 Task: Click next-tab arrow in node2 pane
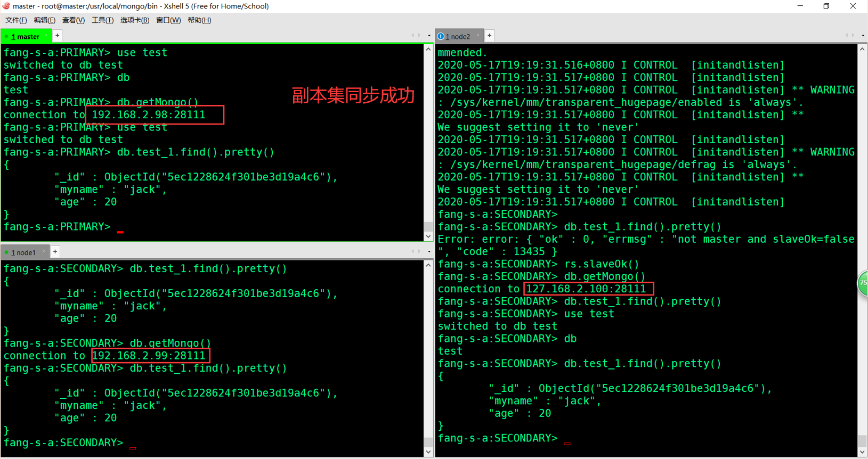coord(853,36)
